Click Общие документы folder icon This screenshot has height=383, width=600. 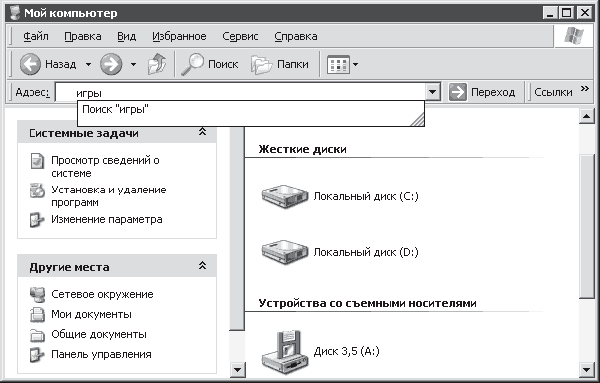point(37,335)
